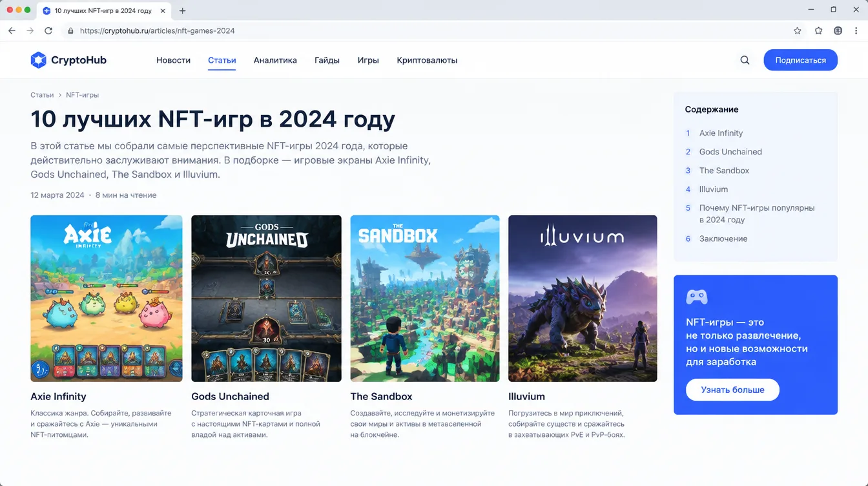The width and height of the screenshot is (868, 486).
Task: Click the breadcrumb chevron after Статьи
Action: [x=60, y=95]
